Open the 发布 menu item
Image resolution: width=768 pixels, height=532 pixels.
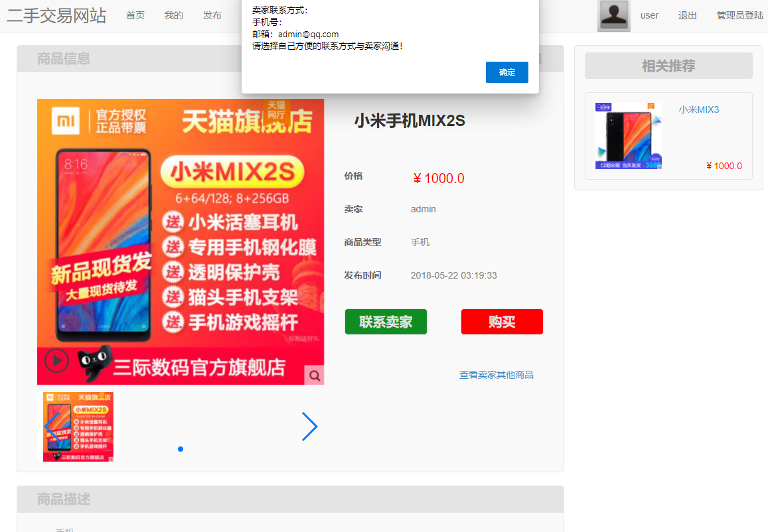coord(212,15)
